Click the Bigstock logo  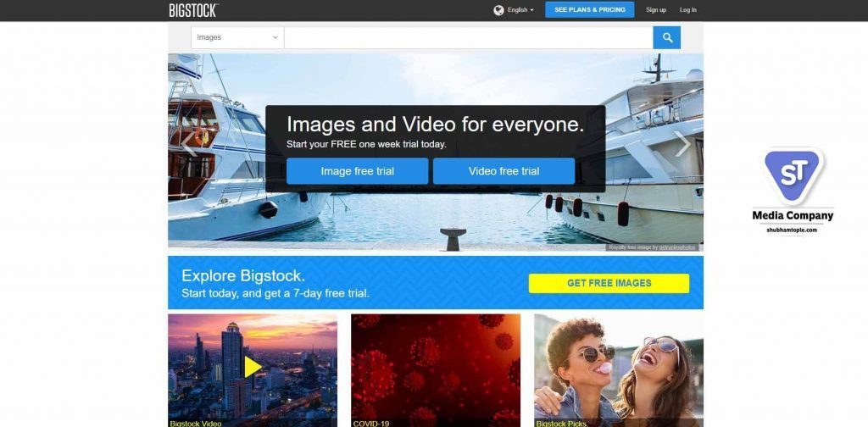click(x=193, y=10)
